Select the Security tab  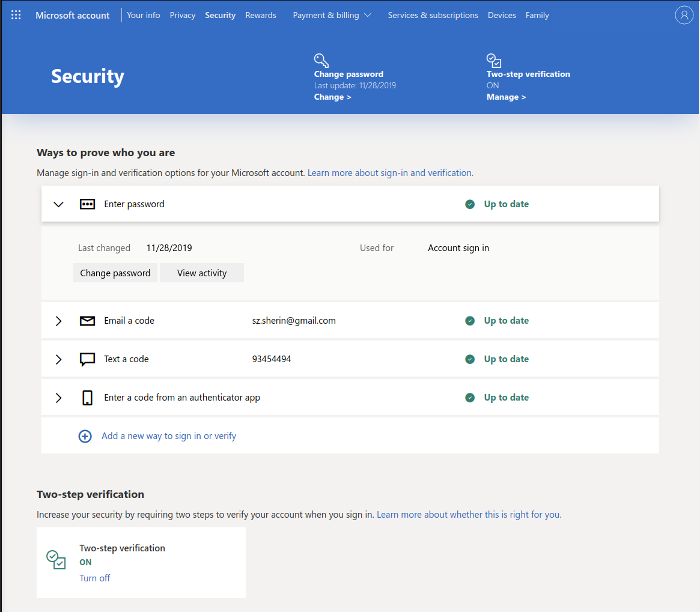click(220, 15)
